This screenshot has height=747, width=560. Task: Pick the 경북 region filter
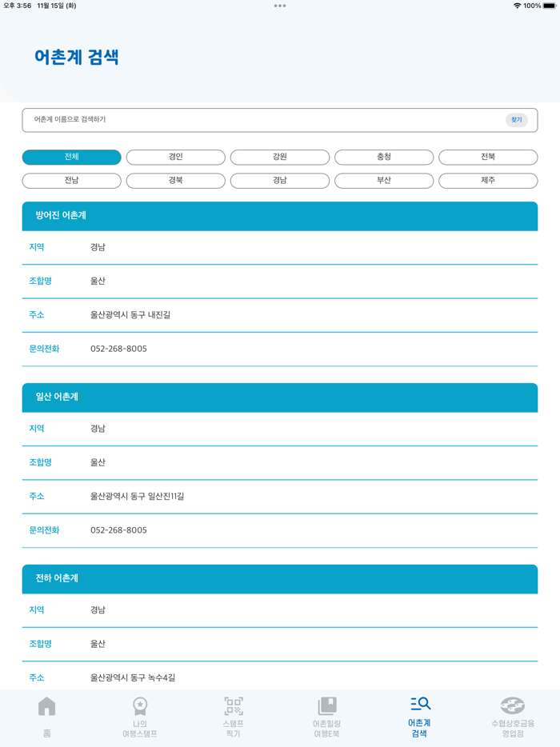176,181
